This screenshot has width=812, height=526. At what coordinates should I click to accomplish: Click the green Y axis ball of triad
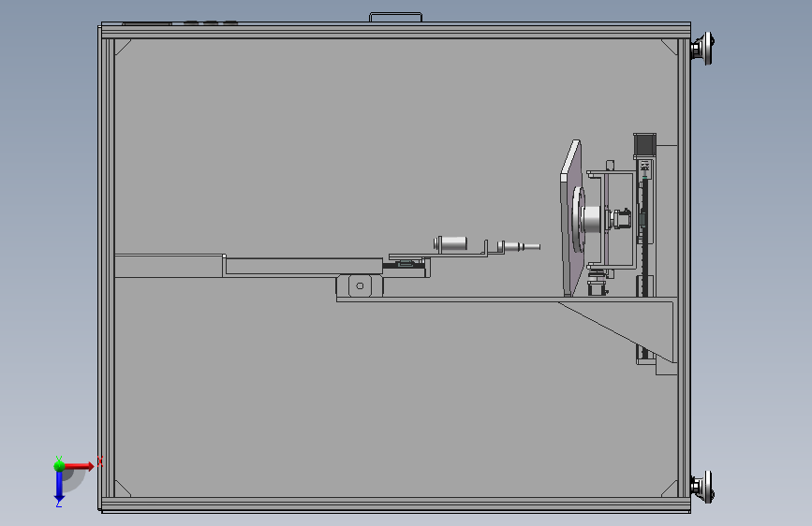point(59,466)
